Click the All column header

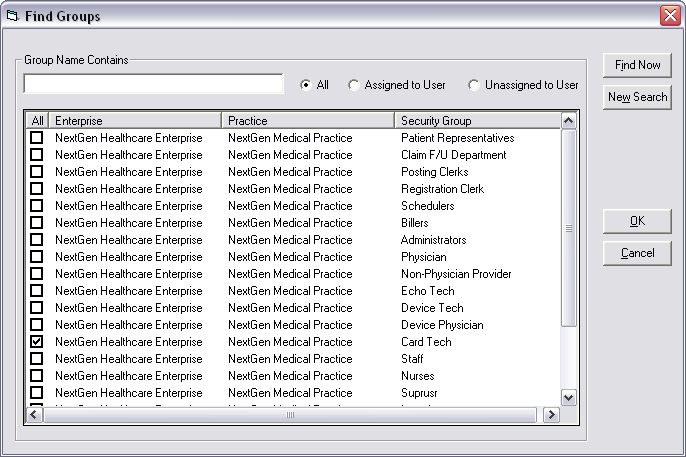click(37, 121)
